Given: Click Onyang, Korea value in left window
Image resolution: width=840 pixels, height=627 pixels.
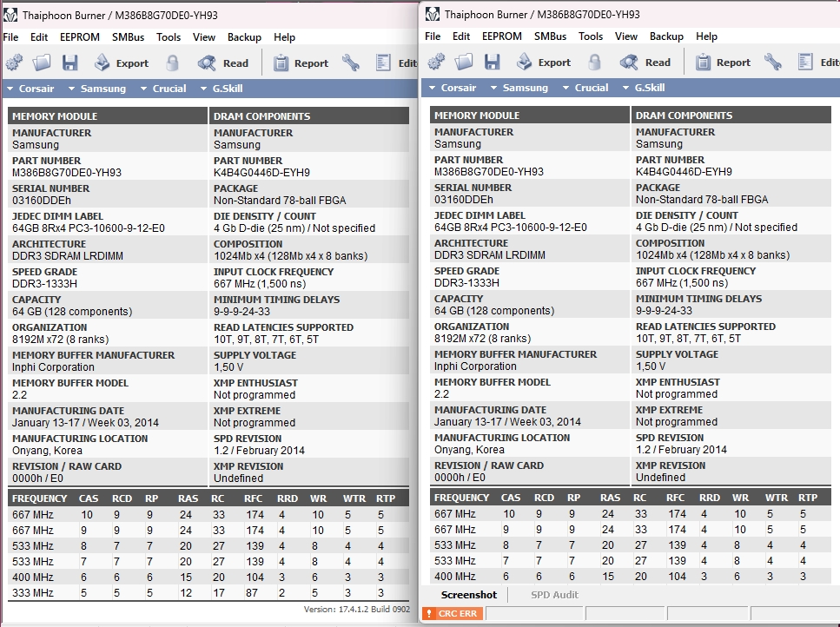Looking at the screenshot, I should point(47,451).
